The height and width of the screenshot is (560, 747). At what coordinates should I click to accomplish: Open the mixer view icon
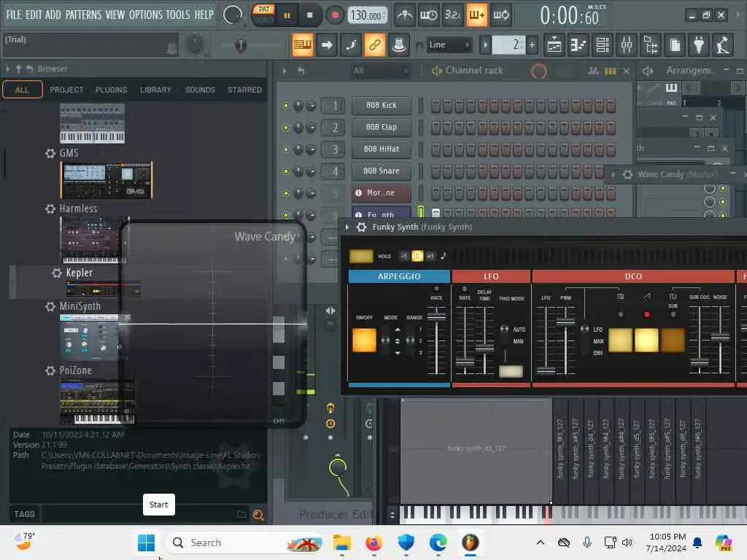coord(627,45)
